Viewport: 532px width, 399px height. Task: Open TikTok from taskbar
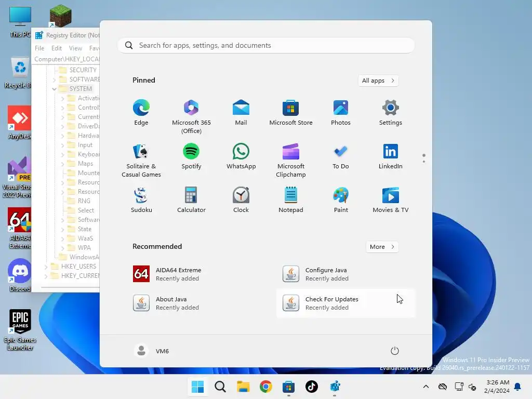coord(312,387)
